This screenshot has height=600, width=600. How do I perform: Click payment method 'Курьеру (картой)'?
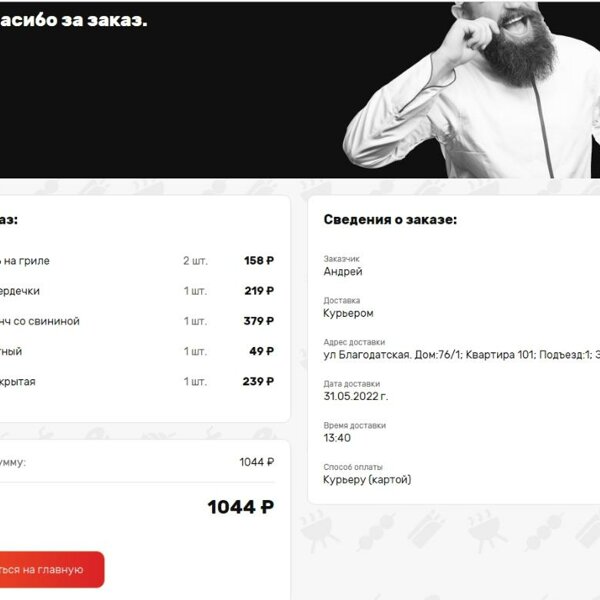pos(367,479)
